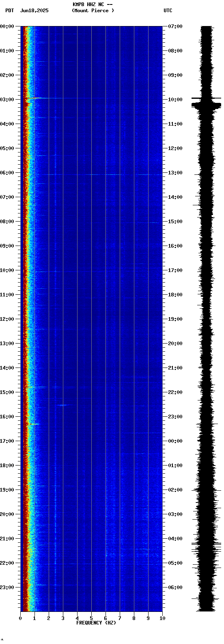Viewport: 224px width, 644px height.
Task: Click the 00:00 PDT label
Action: [x=7, y=26]
